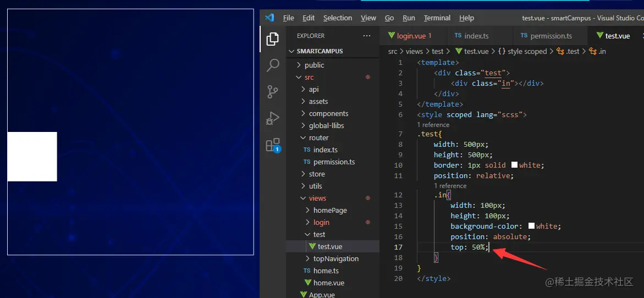Click the TS icon on permission.ts tab
The height and width of the screenshot is (298, 644).
(x=524, y=36)
